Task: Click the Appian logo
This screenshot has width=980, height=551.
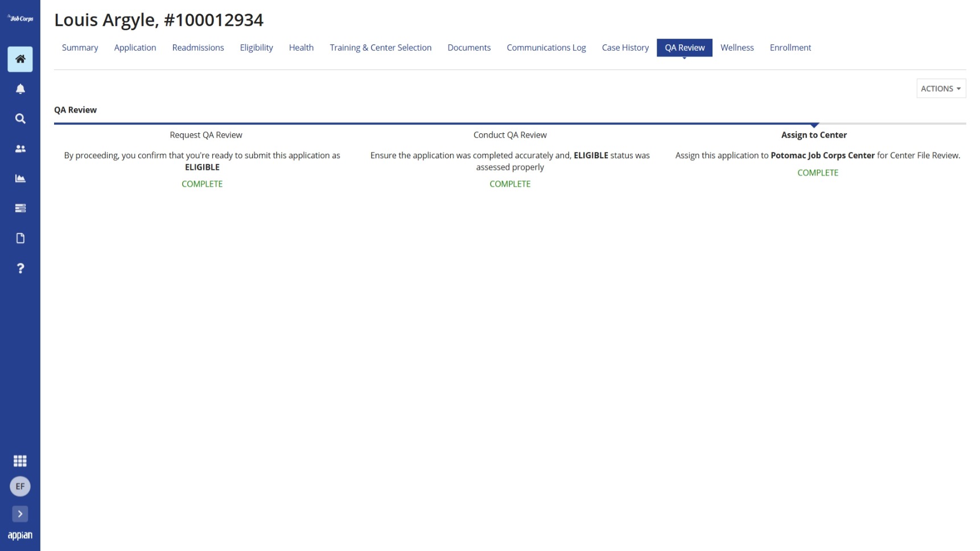Action: tap(20, 535)
